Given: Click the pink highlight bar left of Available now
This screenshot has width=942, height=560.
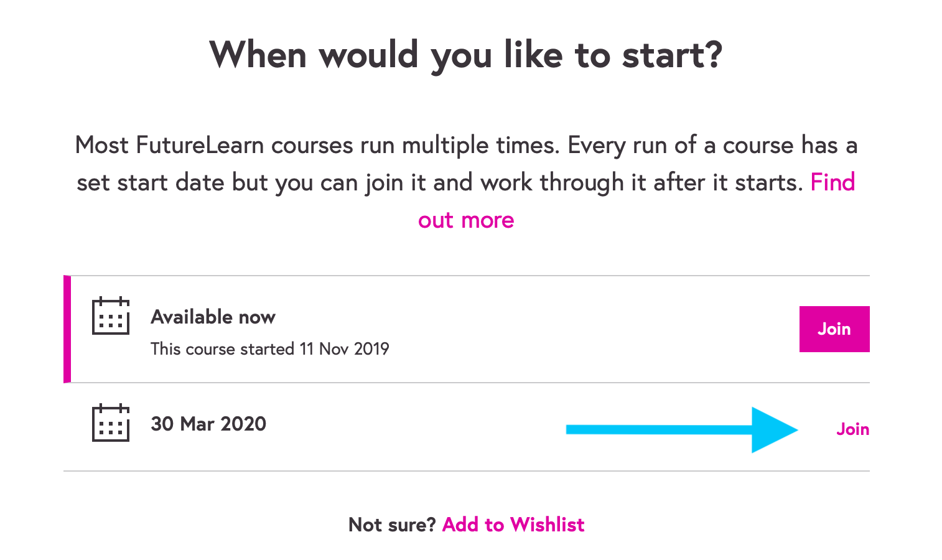Looking at the screenshot, I should (x=67, y=329).
